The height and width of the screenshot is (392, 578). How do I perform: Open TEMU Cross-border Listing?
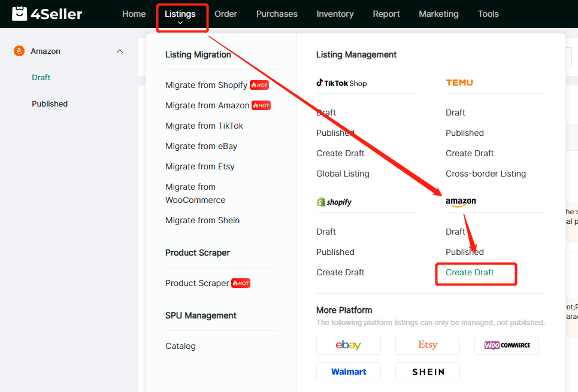pyautogui.click(x=486, y=174)
